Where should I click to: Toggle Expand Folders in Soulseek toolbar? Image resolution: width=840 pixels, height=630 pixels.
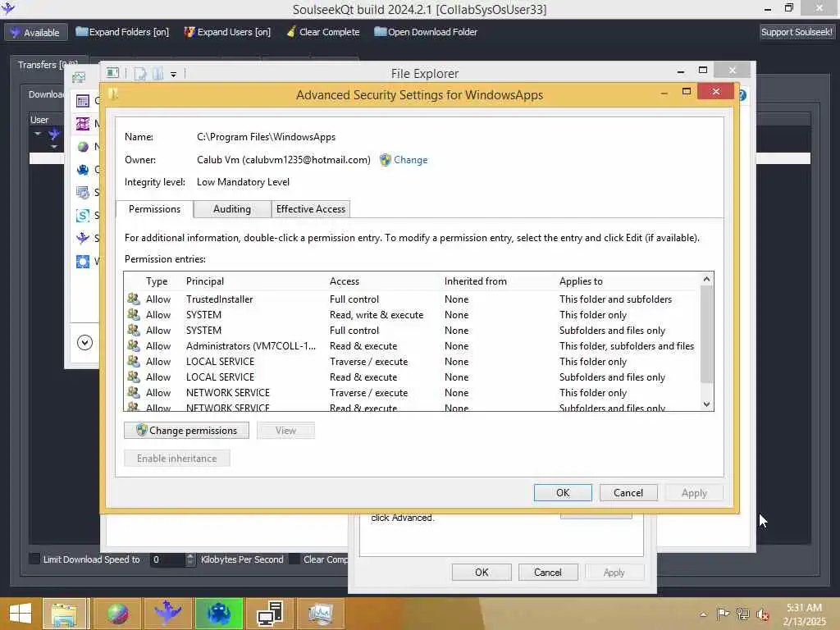[122, 32]
